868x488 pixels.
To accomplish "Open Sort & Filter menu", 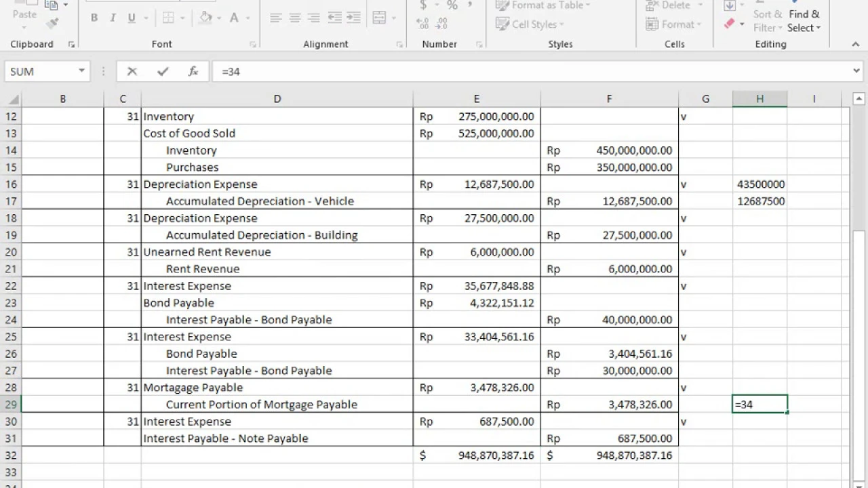I will (768, 20).
